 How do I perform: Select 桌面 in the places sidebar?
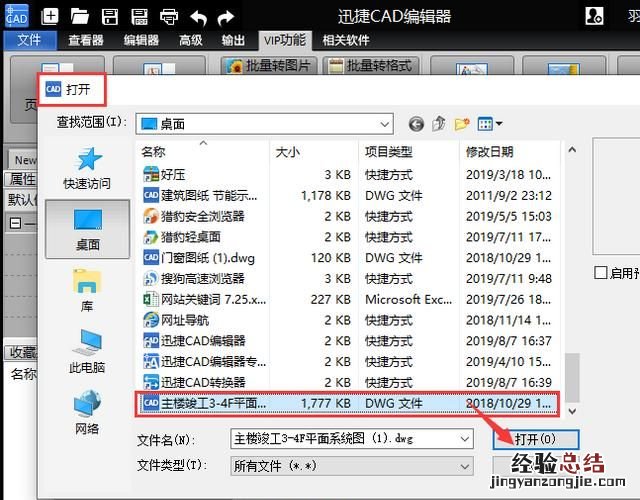(x=87, y=229)
